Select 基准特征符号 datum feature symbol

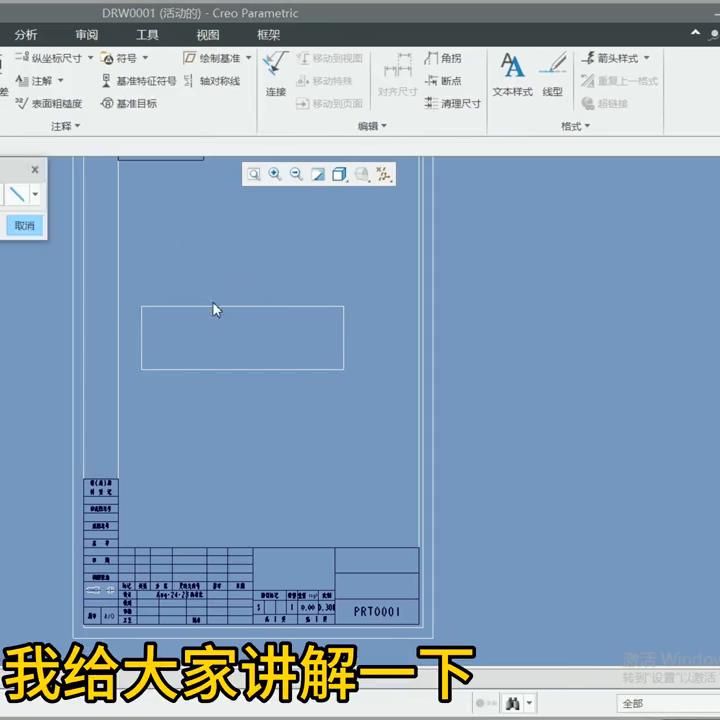click(x=139, y=81)
